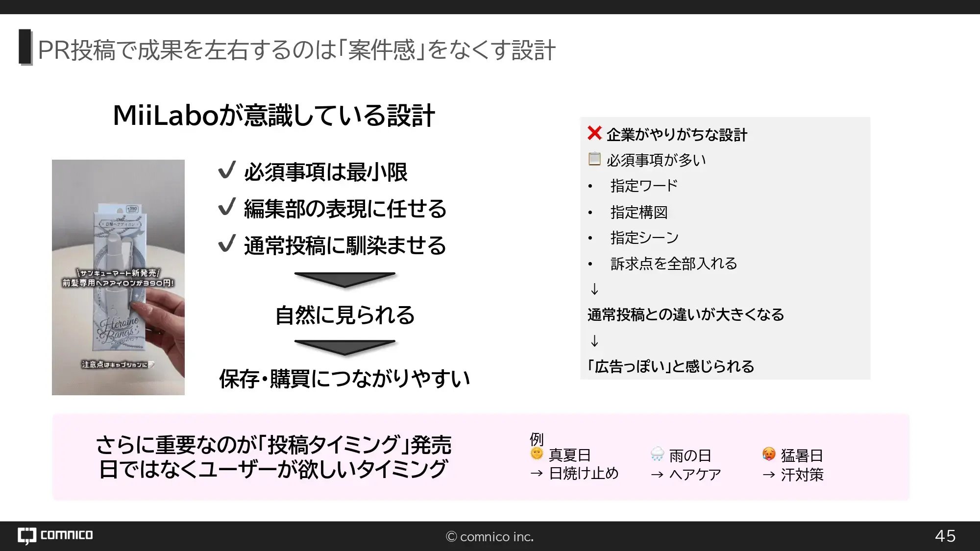Click the text 雨の日
This screenshot has width=980, height=551.
coord(690,455)
